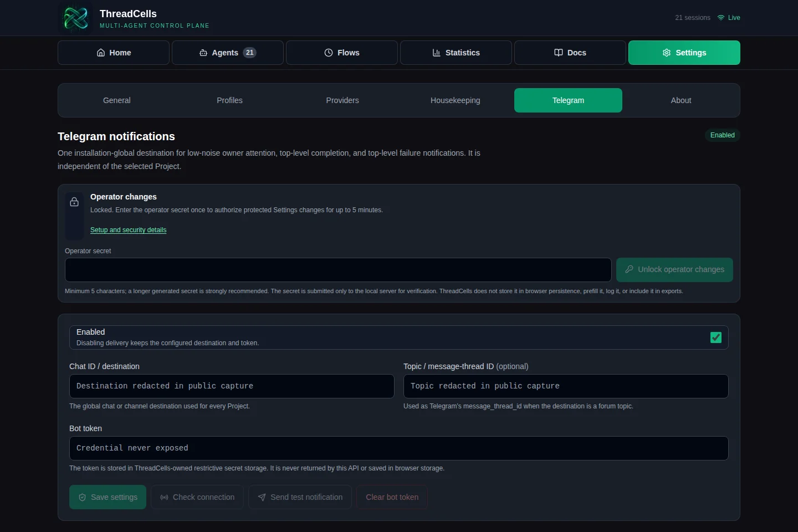
Task: Click the MULTI-AGENT CONTROL PLANE subtitle
Action: pyautogui.click(x=155, y=25)
